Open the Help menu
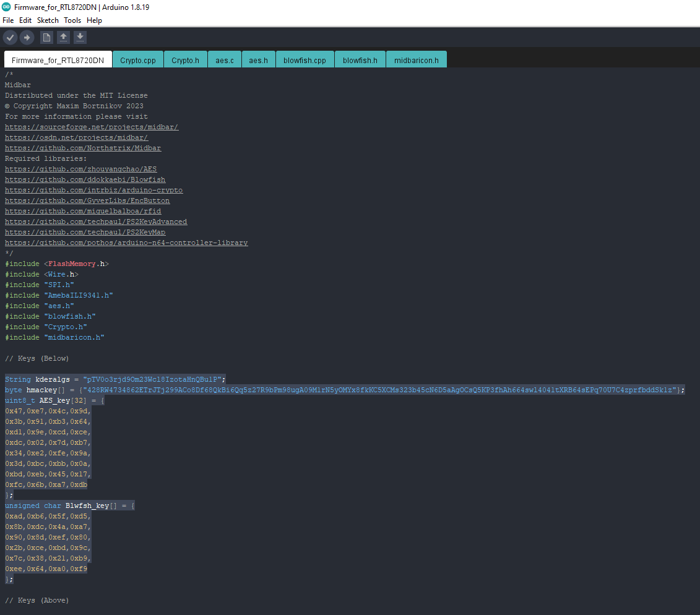 click(x=94, y=20)
